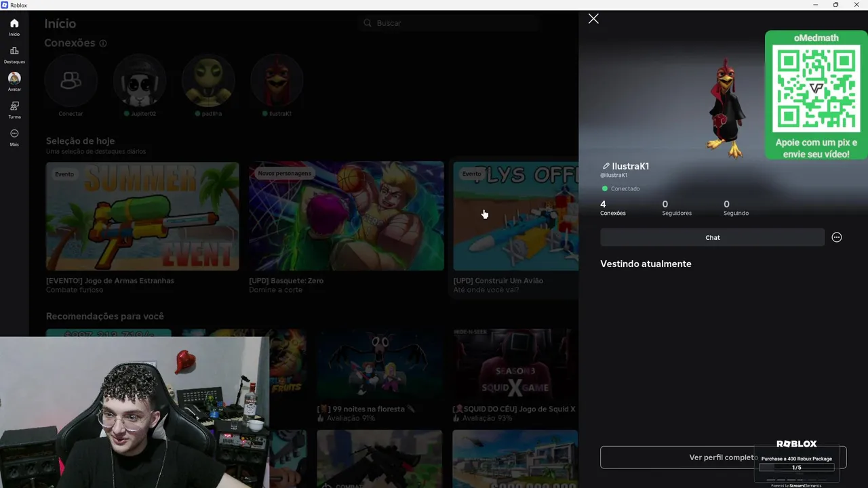Open the Avatar sidebar icon

pyautogui.click(x=14, y=78)
